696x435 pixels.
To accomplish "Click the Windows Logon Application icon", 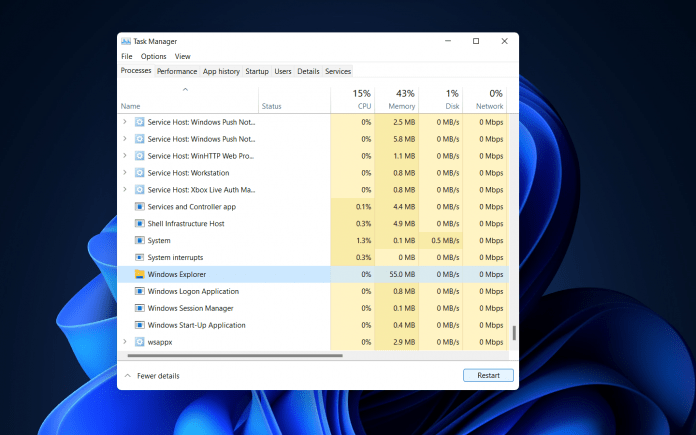I will coord(139,291).
